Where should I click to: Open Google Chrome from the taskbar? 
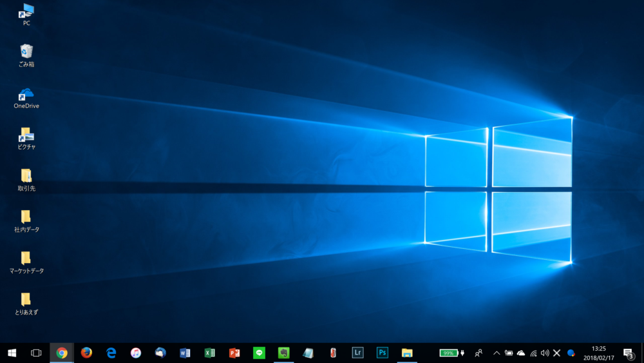pos(62,353)
